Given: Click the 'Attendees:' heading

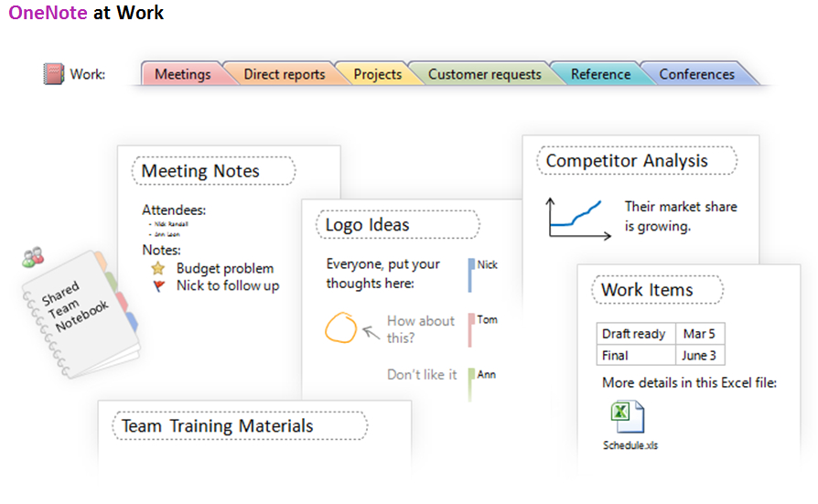Looking at the screenshot, I should (174, 209).
